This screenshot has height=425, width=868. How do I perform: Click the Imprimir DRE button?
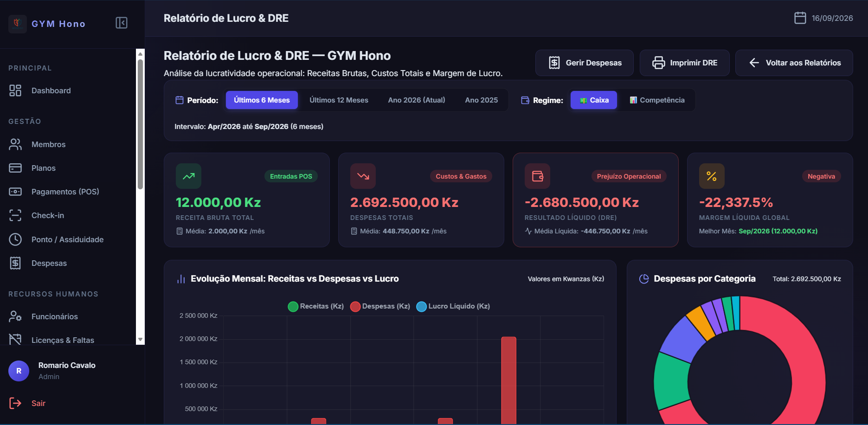point(685,63)
